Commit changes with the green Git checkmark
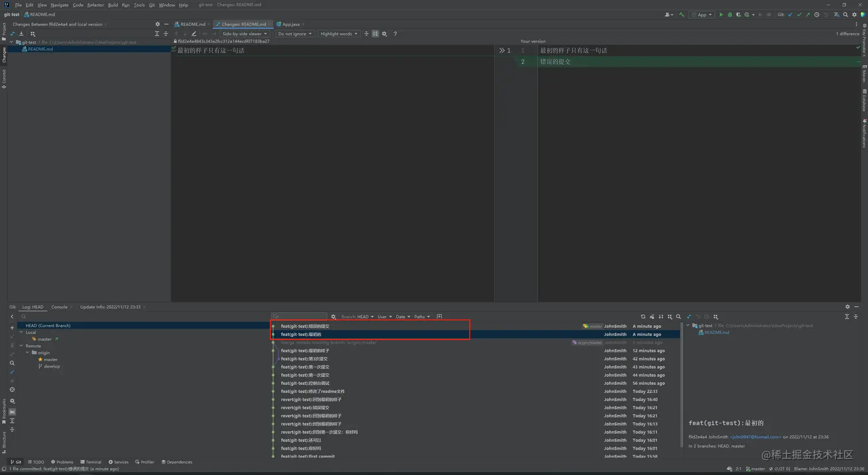868x475 pixels. coord(799,15)
